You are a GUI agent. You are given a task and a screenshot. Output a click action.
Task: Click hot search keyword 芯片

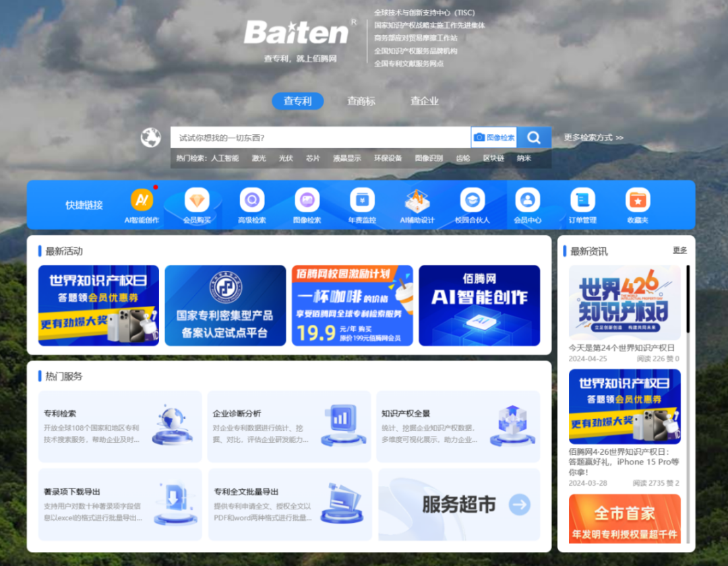tap(313, 158)
